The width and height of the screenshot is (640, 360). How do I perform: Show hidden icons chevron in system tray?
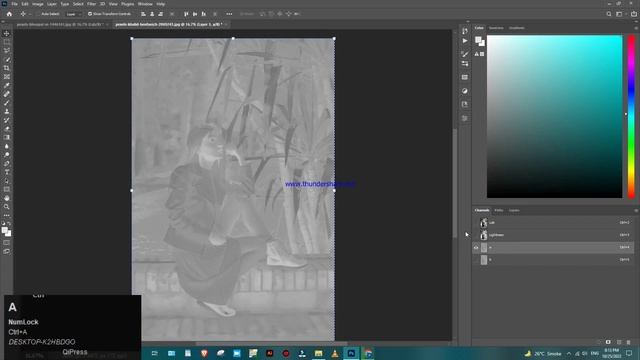pyautogui.click(x=569, y=353)
